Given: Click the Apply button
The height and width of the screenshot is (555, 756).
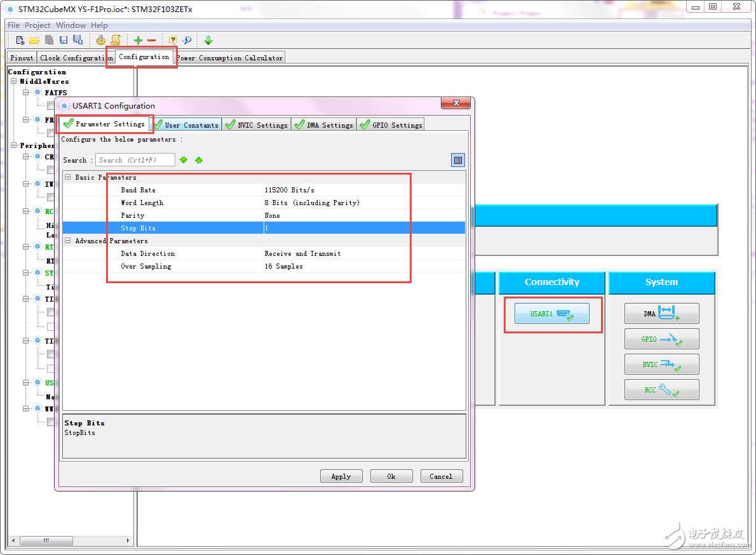Looking at the screenshot, I should (x=341, y=476).
